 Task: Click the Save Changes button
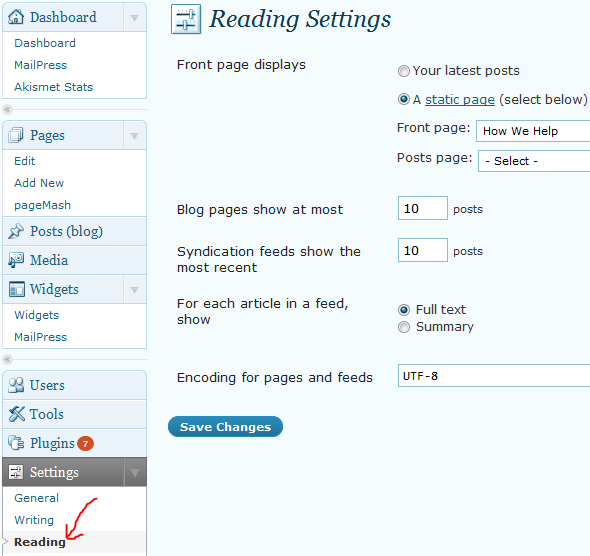[x=225, y=427]
